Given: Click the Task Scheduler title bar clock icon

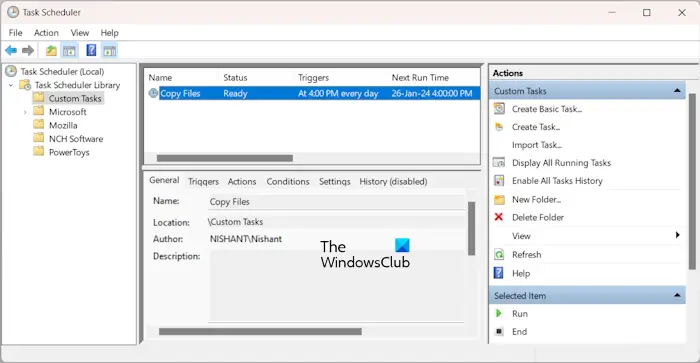Looking at the screenshot, I should click(x=13, y=12).
